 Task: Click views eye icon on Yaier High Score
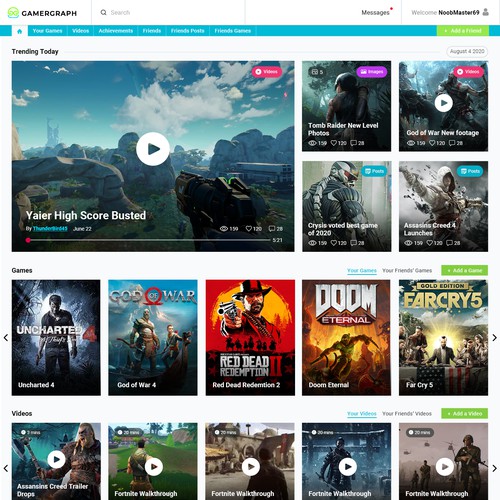coord(224,229)
